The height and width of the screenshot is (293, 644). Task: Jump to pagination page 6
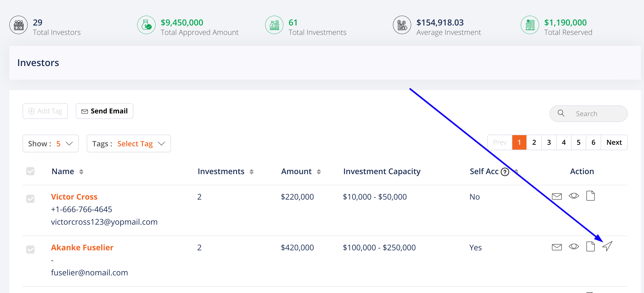coord(593,142)
